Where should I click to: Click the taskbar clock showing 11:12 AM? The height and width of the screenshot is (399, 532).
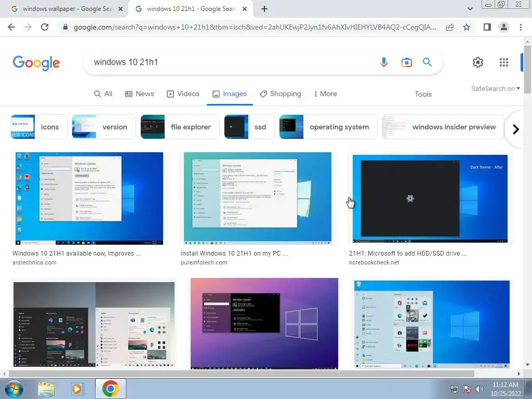click(505, 389)
